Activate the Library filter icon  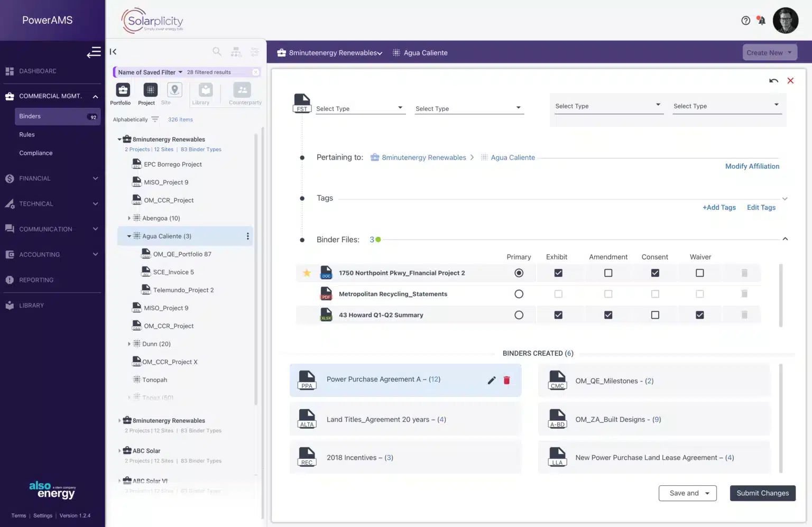pos(201,91)
